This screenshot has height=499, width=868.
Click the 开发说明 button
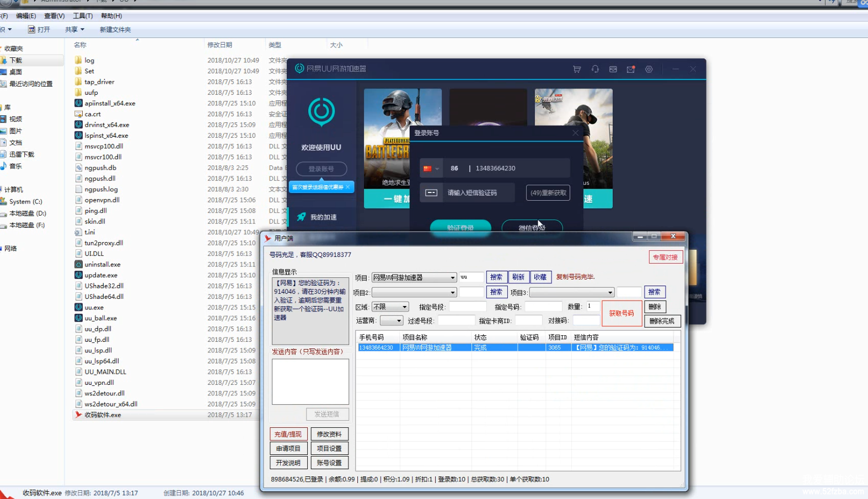288,463
